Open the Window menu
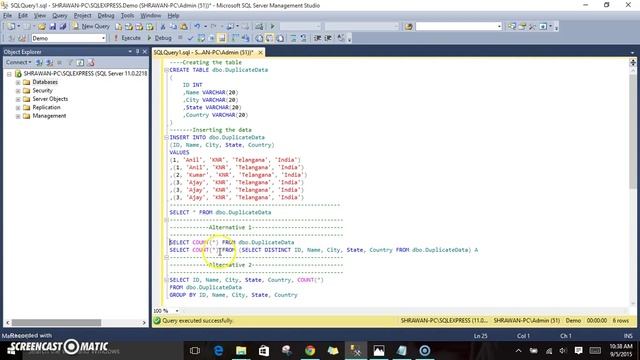This screenshot has width=640, height=360. point(151,16)
